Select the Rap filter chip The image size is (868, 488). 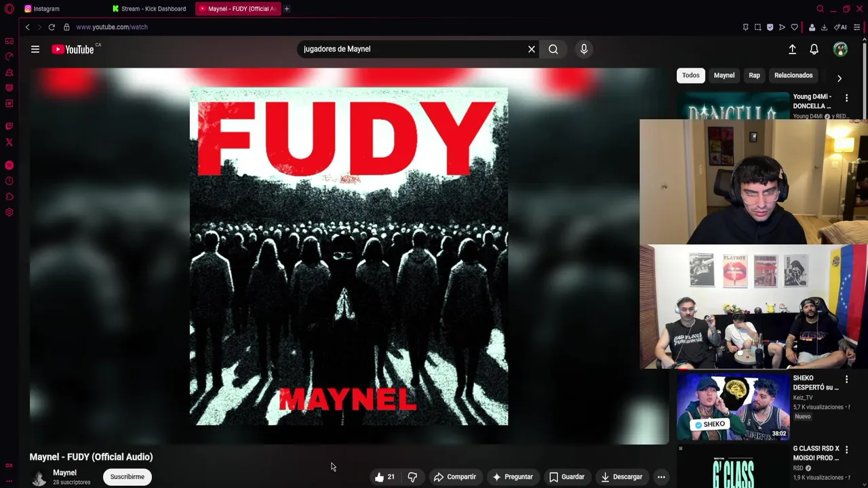[754, 75]
